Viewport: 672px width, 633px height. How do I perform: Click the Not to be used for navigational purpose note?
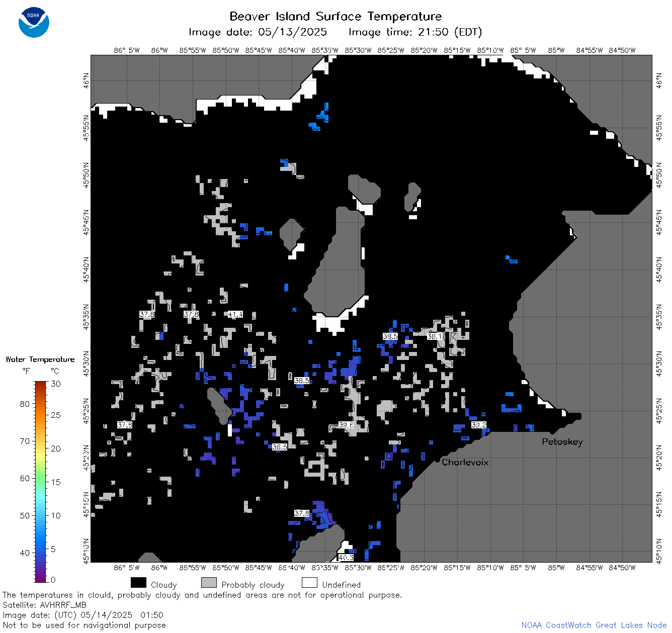(84, 625)
